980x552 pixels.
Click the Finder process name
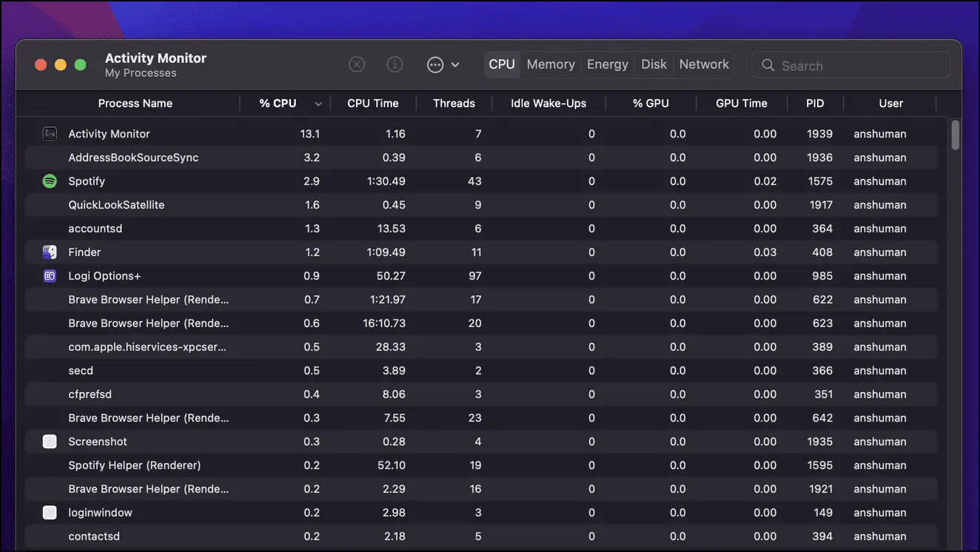point(84,252)
